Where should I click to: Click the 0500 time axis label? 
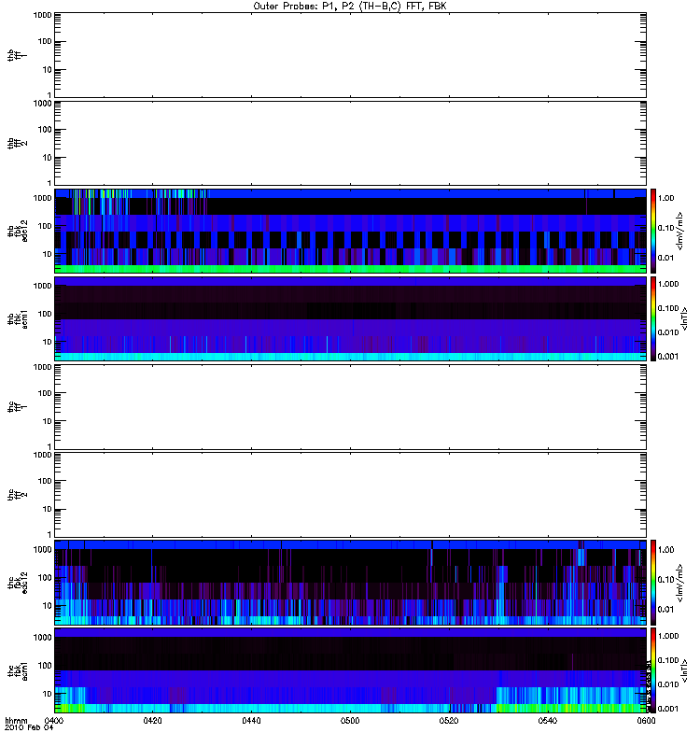point(350,721)
